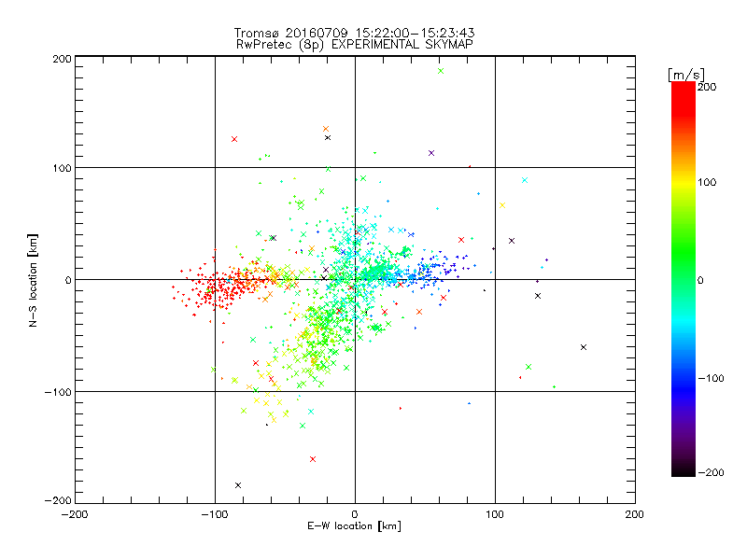The height and width of the screenshot is (560, 747).
Task: Click the x-axis tick label '0'
Action: click(x=355, y=514)
